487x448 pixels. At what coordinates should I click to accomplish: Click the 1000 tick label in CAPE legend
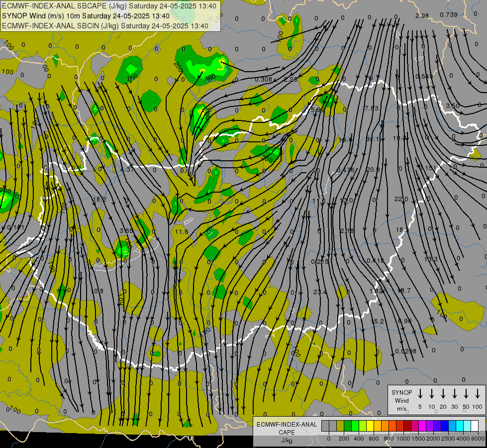click(x=403, y=439)
